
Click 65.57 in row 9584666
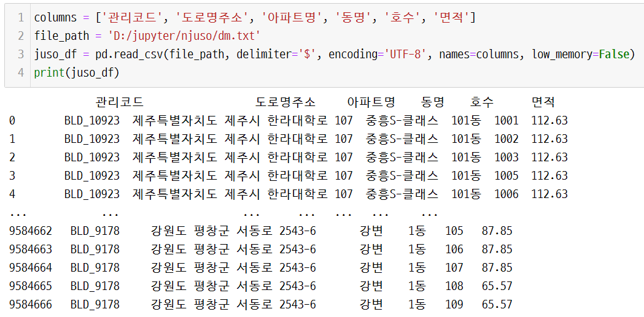497,304
